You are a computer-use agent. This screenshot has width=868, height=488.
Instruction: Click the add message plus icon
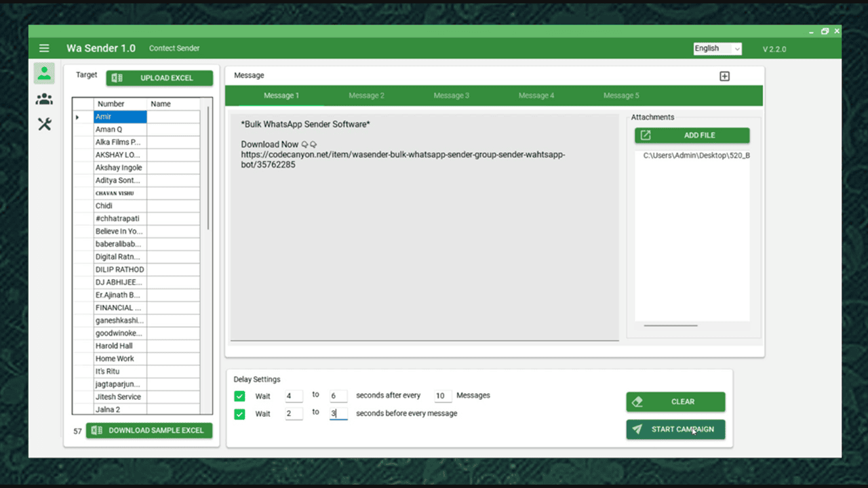(724, 76)
